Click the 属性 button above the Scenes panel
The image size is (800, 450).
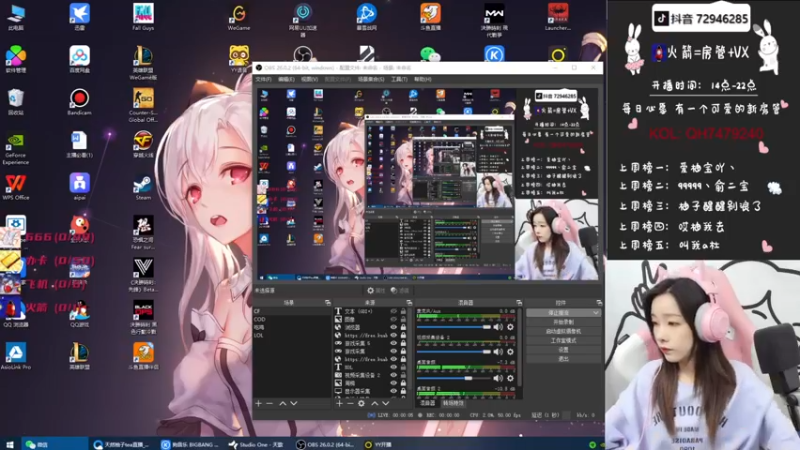click(376, 290)
